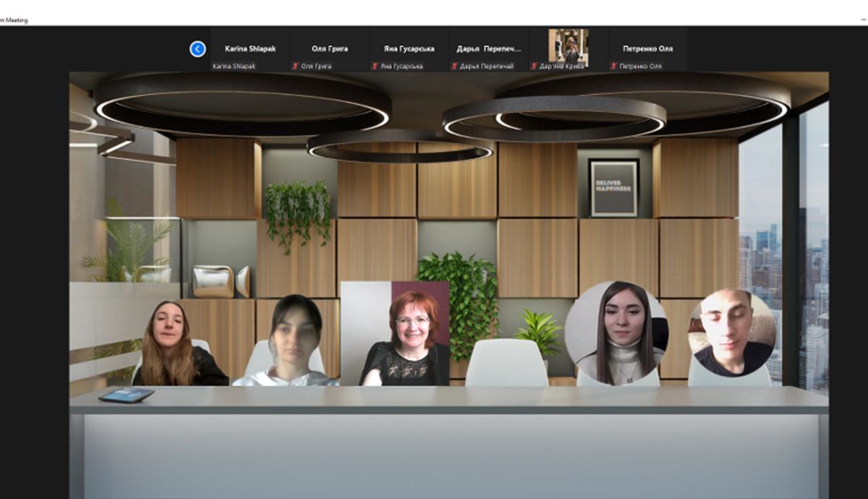Click muted mic icon under the photo thumbnail

pyautogui.click(x=534, y=66)
